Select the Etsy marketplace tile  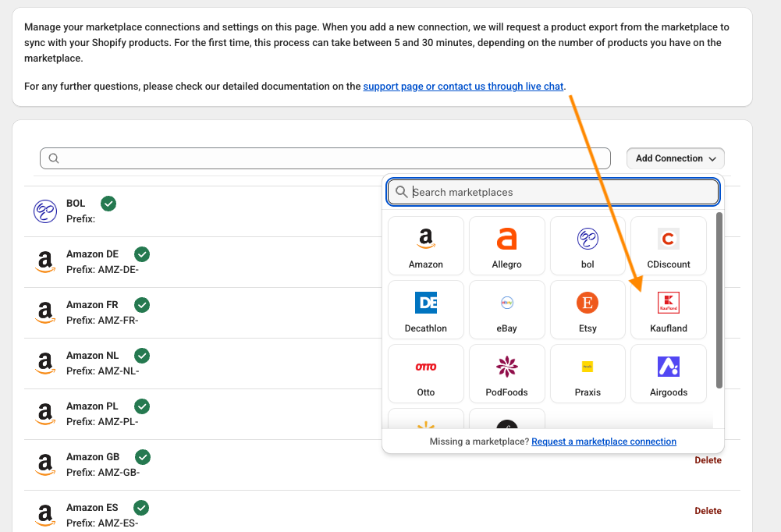click(588, 310)
